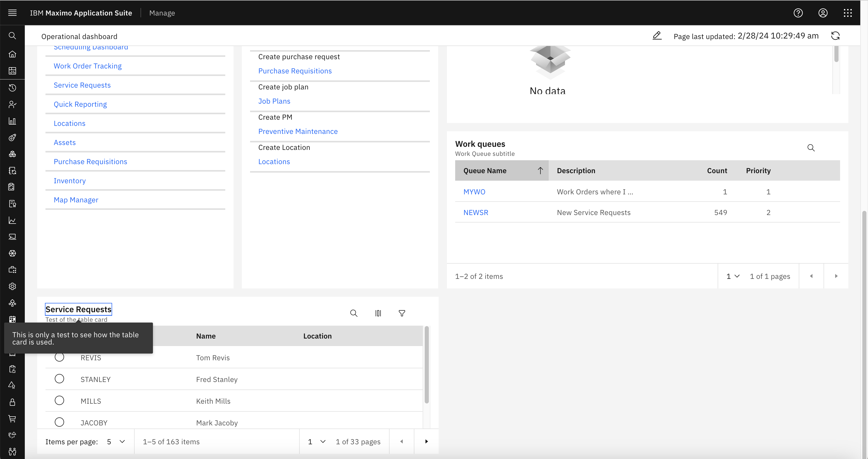Search the Work queues table
This screenshot has width=868, height=459.
[811, 148]
